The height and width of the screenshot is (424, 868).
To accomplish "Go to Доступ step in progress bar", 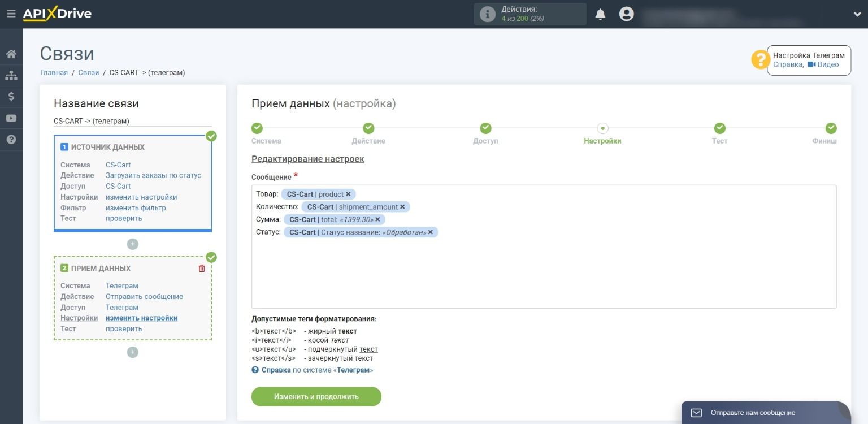I will pyautogui.click(x=485, y=128).
